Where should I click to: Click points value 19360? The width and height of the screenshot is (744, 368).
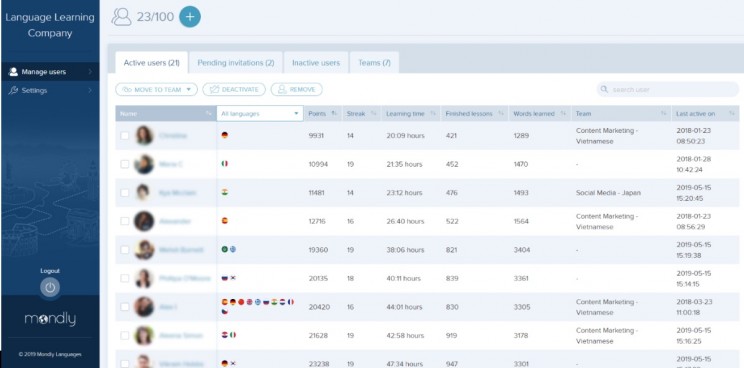point(318,250)
